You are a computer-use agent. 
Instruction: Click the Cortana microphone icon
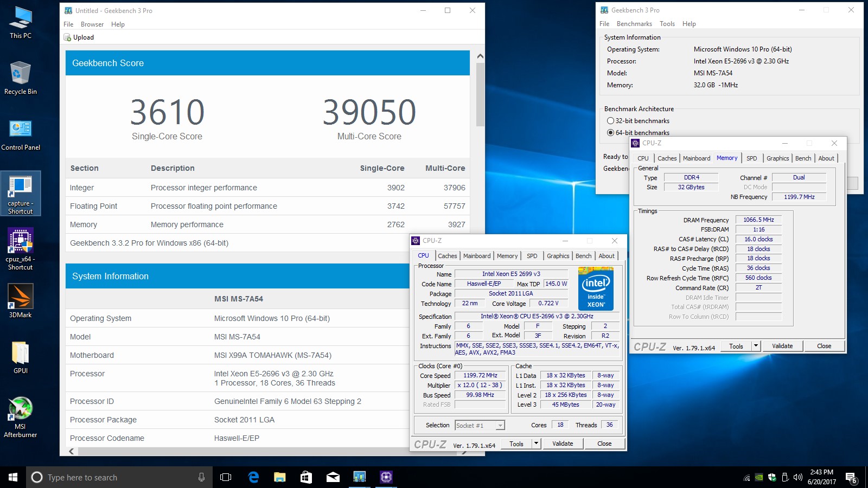coord(201,477)
